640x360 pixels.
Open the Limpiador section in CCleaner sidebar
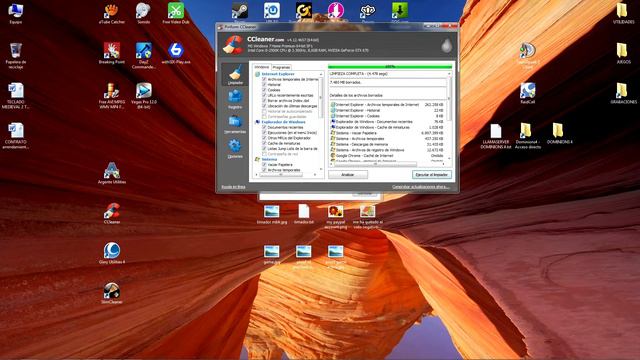pos(235,75)
